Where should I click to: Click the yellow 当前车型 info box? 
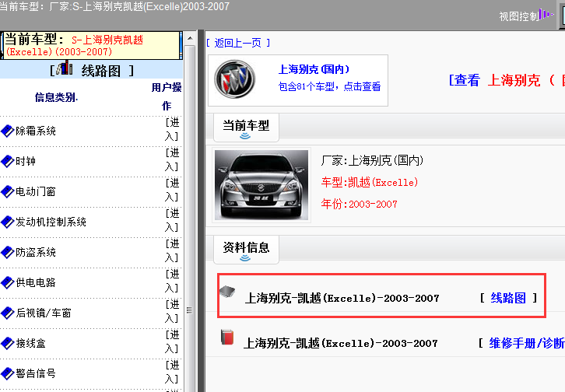point(91,45)
